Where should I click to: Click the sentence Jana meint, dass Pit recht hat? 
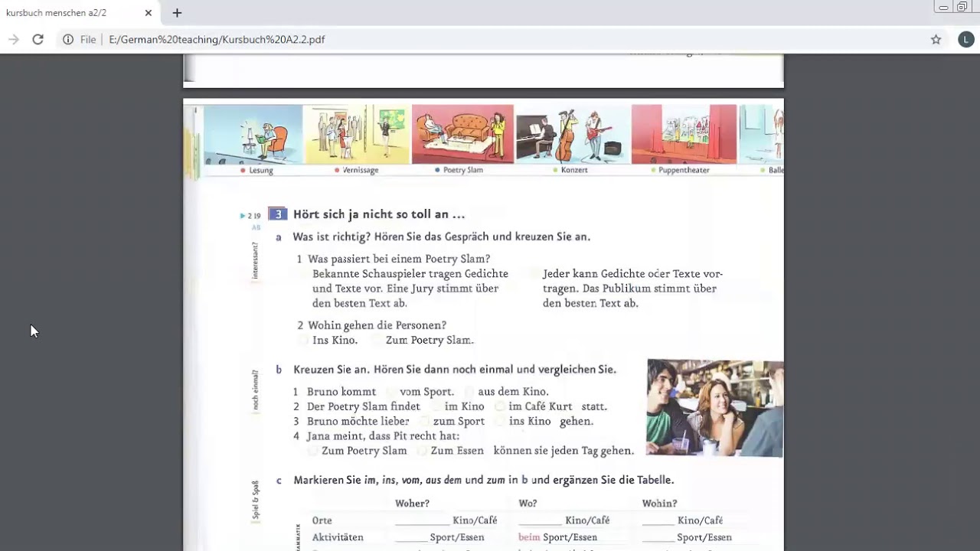pos(383,436)
